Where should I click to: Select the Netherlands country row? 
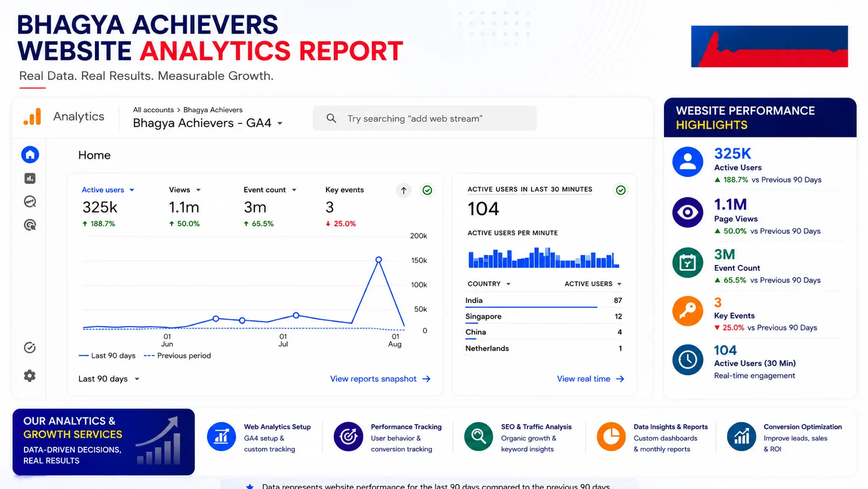[544, 348]
